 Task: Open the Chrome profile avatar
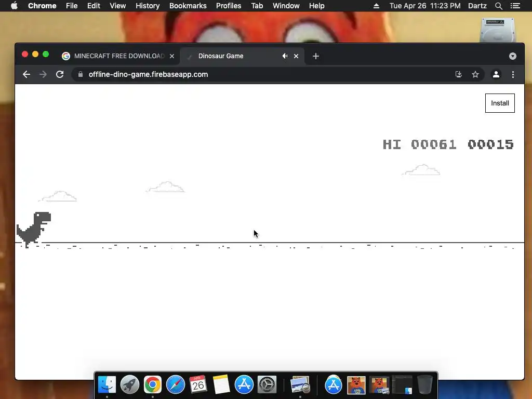[496, 74]
